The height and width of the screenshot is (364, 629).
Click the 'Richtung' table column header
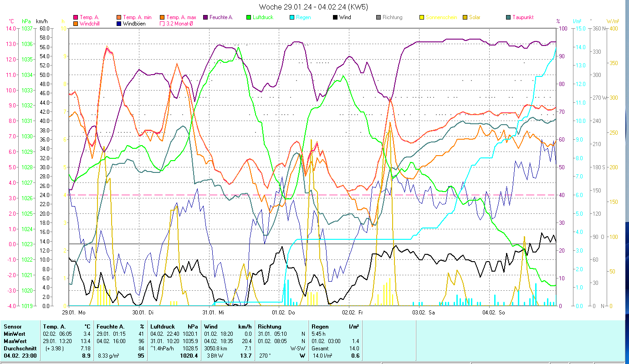pos(270,327)
